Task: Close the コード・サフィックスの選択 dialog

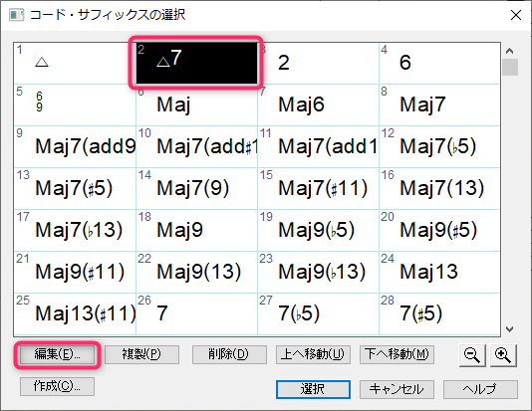Action: pos(516,15)
